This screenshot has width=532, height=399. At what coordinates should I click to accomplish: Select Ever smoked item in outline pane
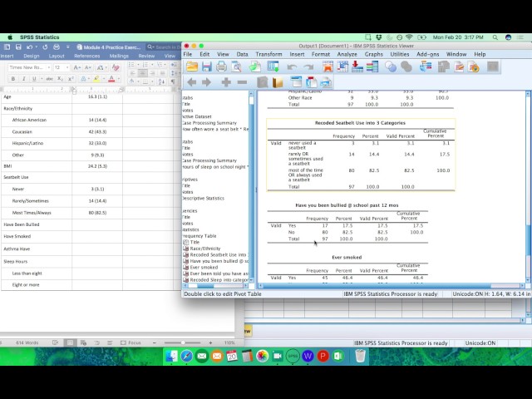(x=204, y=267)
